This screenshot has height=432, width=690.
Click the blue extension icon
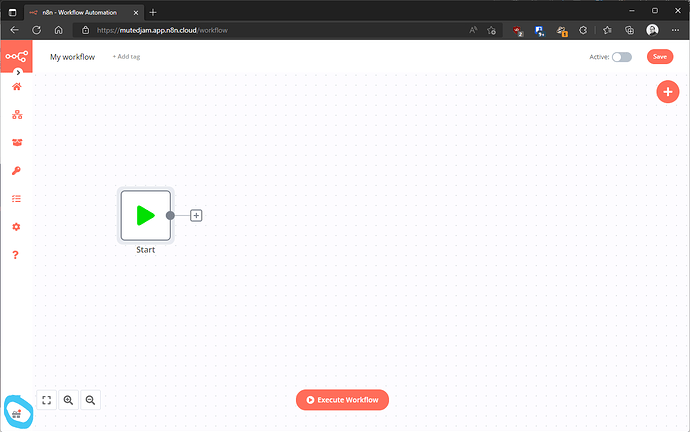(540, 30)
